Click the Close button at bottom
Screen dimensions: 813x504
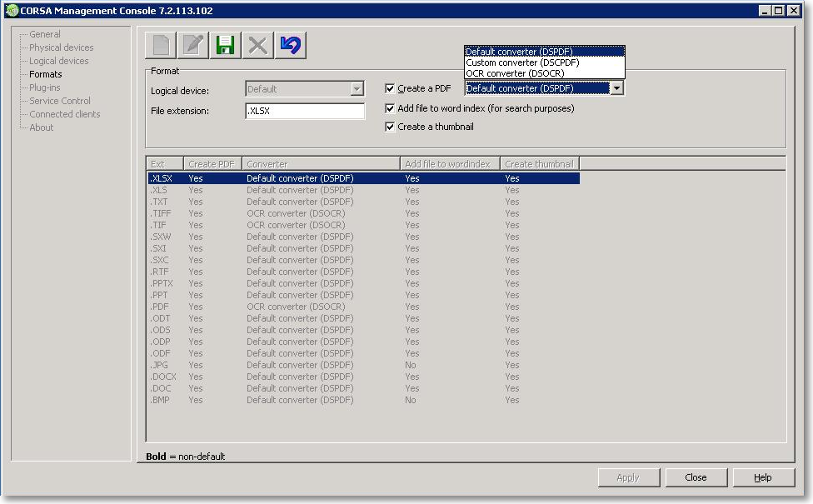click(696, 477)
